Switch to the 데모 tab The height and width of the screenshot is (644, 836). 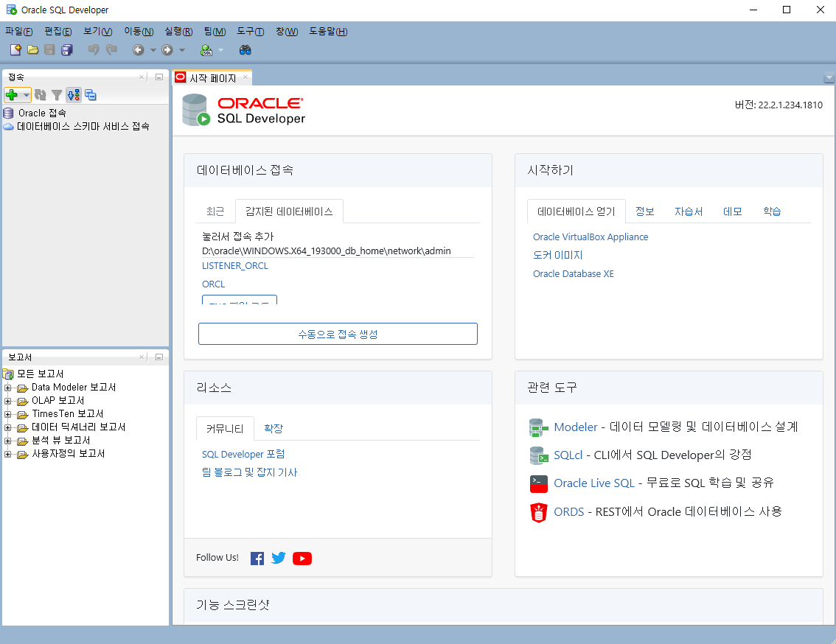point(733,211)
